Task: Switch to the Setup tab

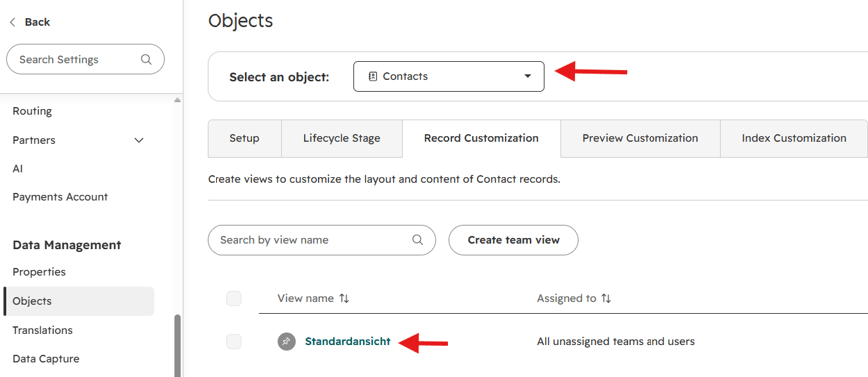Action: click(244, 138)
